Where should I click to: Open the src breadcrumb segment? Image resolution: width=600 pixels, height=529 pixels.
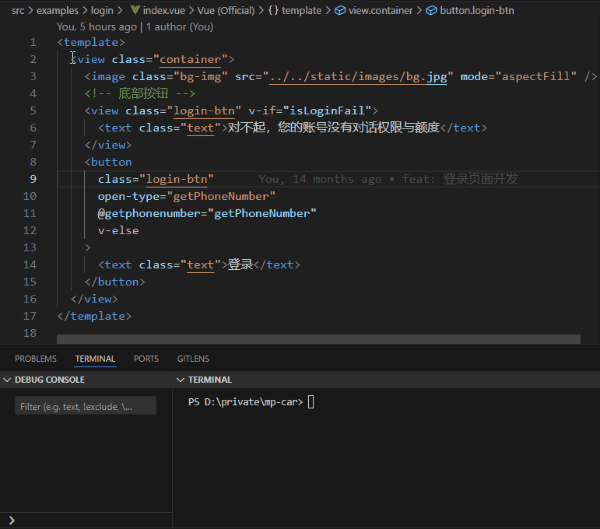click(18, 10)
